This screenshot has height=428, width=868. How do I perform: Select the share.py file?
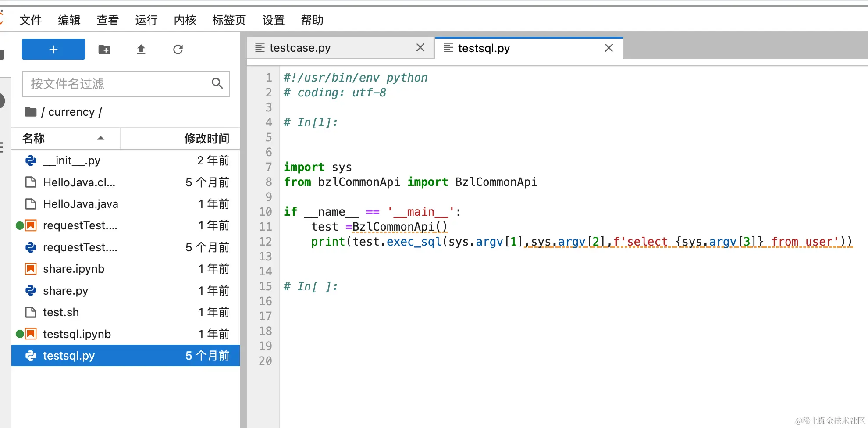click(126, 291)
